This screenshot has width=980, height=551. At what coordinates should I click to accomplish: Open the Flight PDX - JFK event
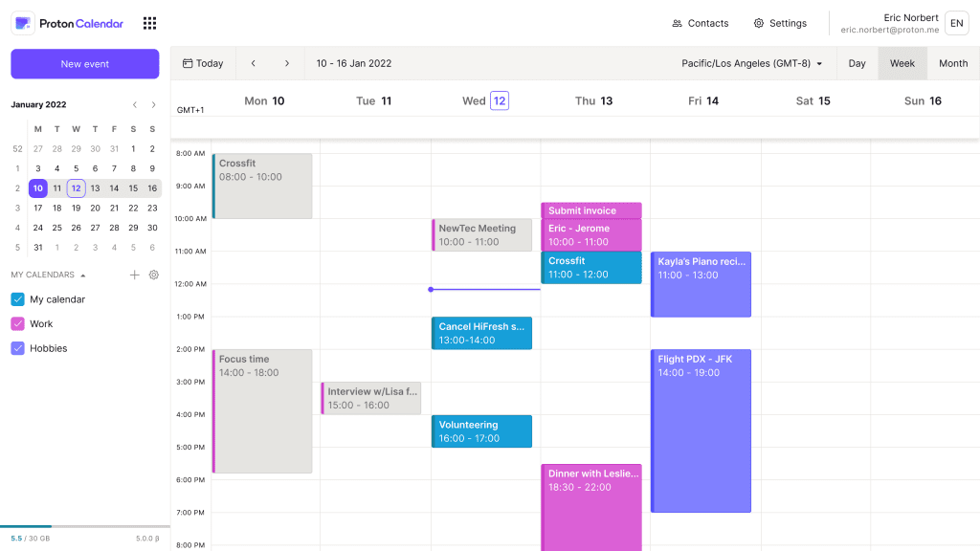[701, 431]
